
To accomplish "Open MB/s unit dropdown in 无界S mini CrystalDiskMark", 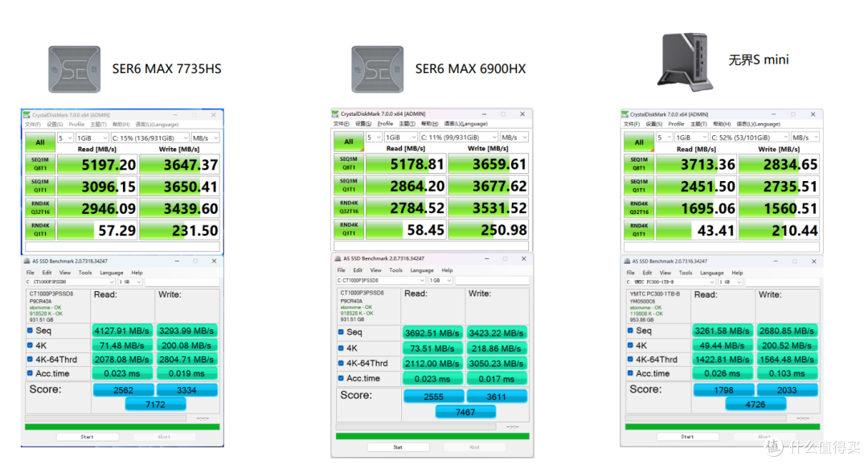I will 805,138.
